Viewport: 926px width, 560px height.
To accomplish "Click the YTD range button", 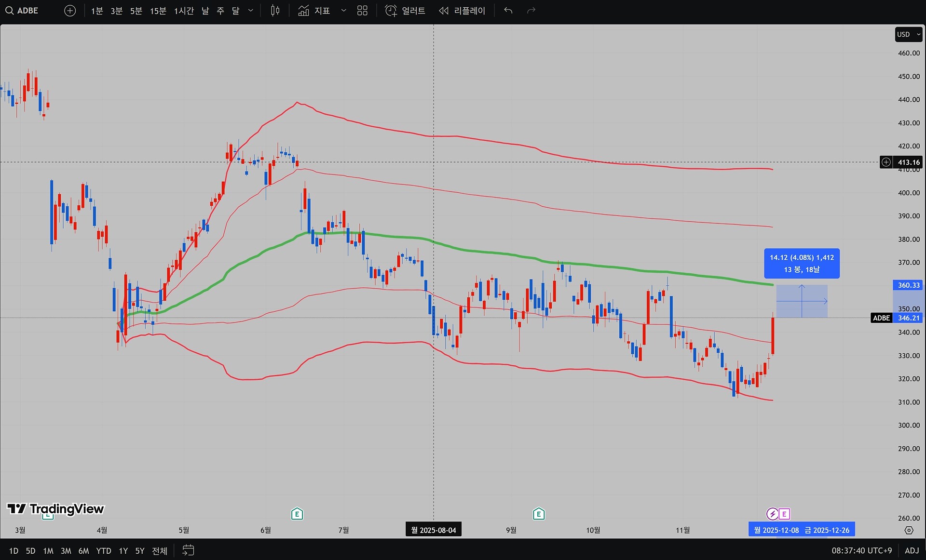I will [103, 550].
